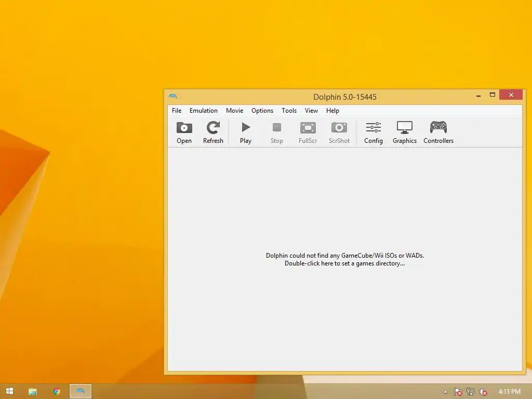Click the 4:13 PM clock
Viewport: 532px width, 399px height.
click(509, 392)
